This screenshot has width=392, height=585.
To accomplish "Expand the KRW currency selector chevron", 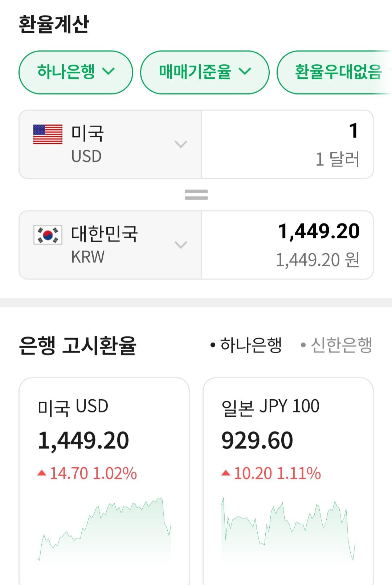I will click(181, 245).
